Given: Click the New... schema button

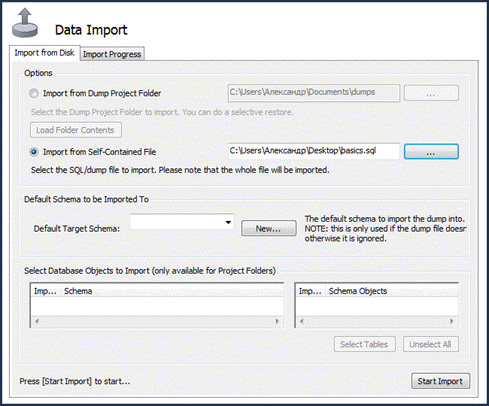Looking at the screenshot, I should point(269,229).
